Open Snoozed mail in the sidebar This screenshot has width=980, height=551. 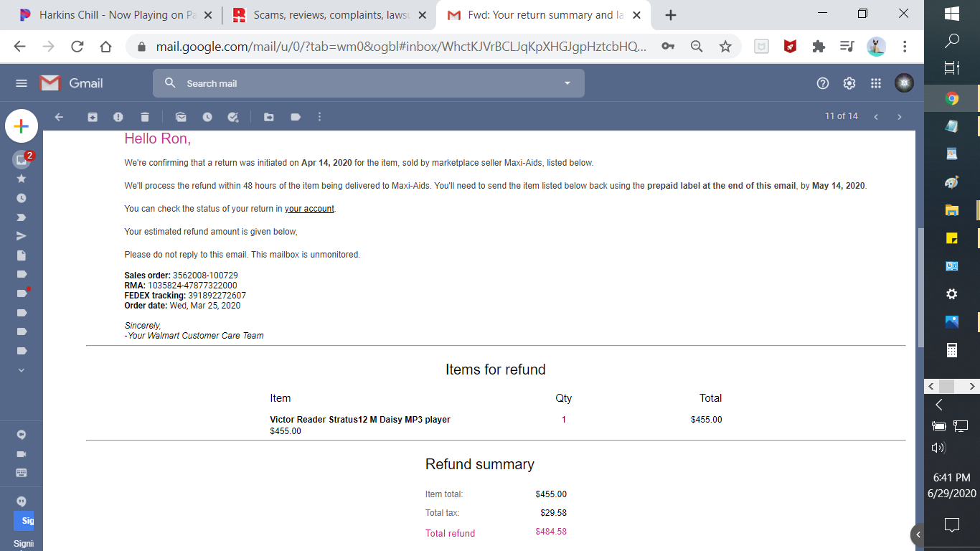[x=22, y=198]
